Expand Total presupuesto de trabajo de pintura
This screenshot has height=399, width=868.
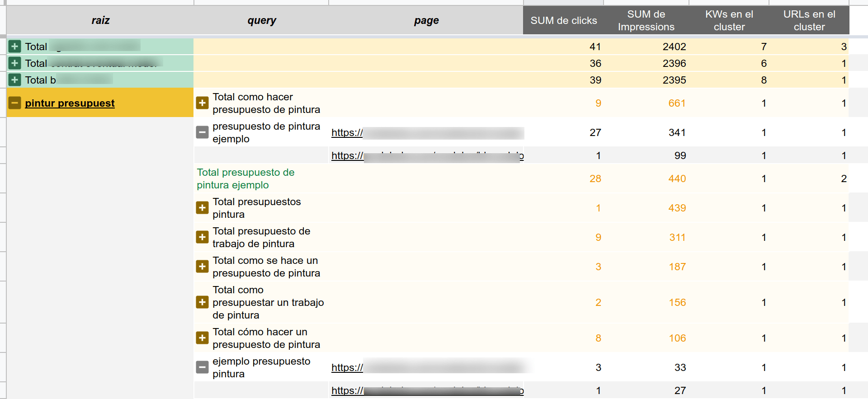[x=202, y=237]
